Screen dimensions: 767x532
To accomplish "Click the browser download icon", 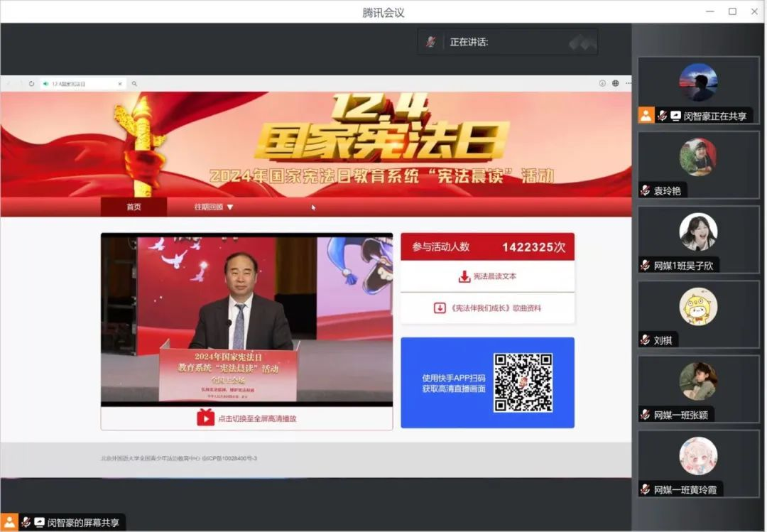I will 602,83.
